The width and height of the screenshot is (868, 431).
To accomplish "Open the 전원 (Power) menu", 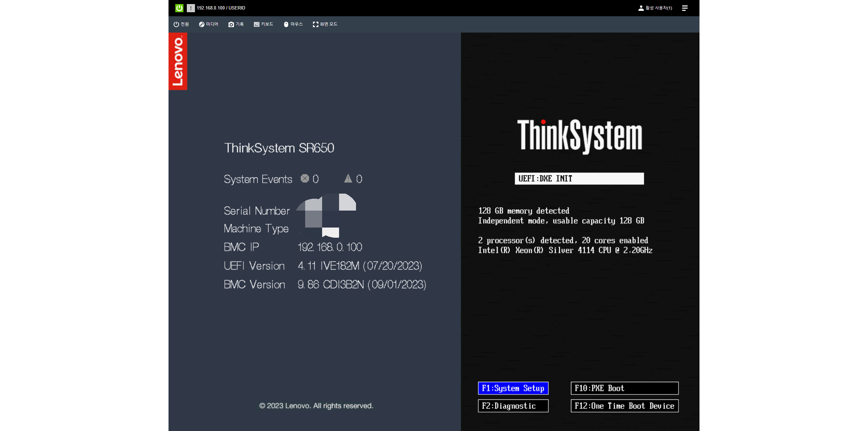I will pyautogui.click(x=181, y=24).
